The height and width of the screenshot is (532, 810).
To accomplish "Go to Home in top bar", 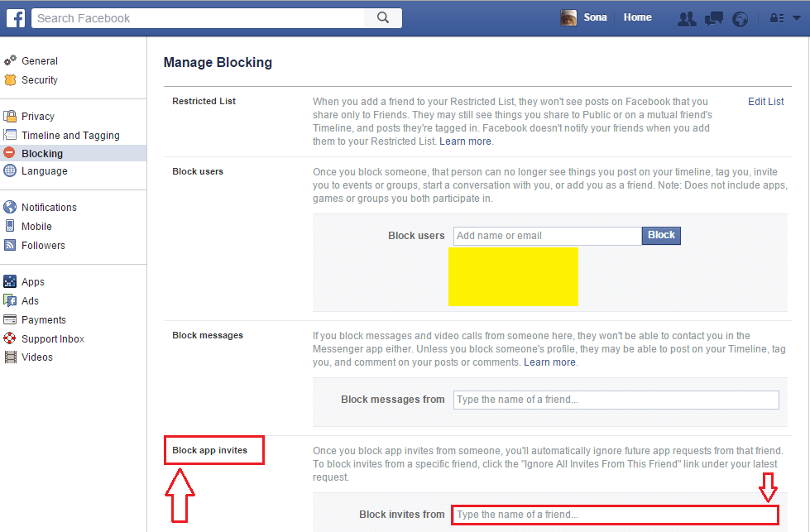I will (x=637, y=17).
